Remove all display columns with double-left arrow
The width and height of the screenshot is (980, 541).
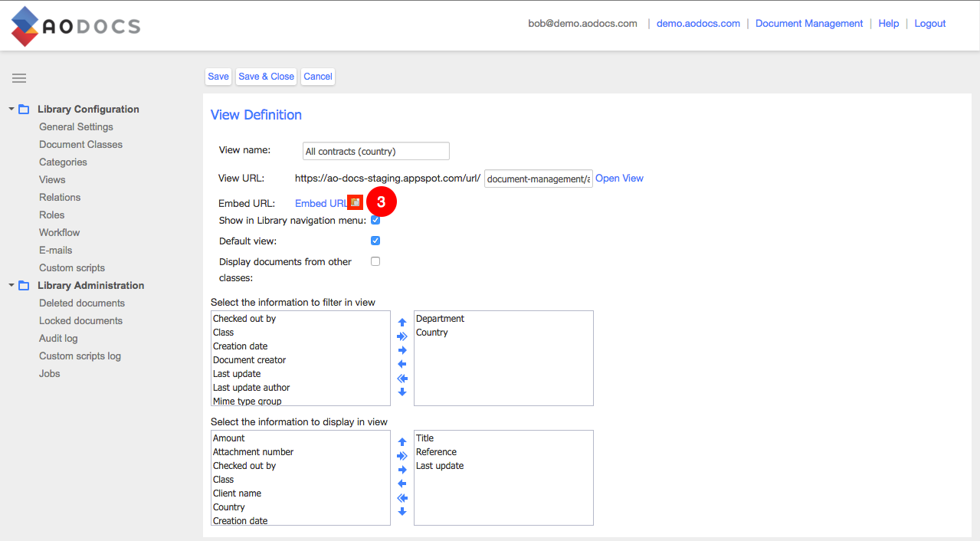coord(402,497)
